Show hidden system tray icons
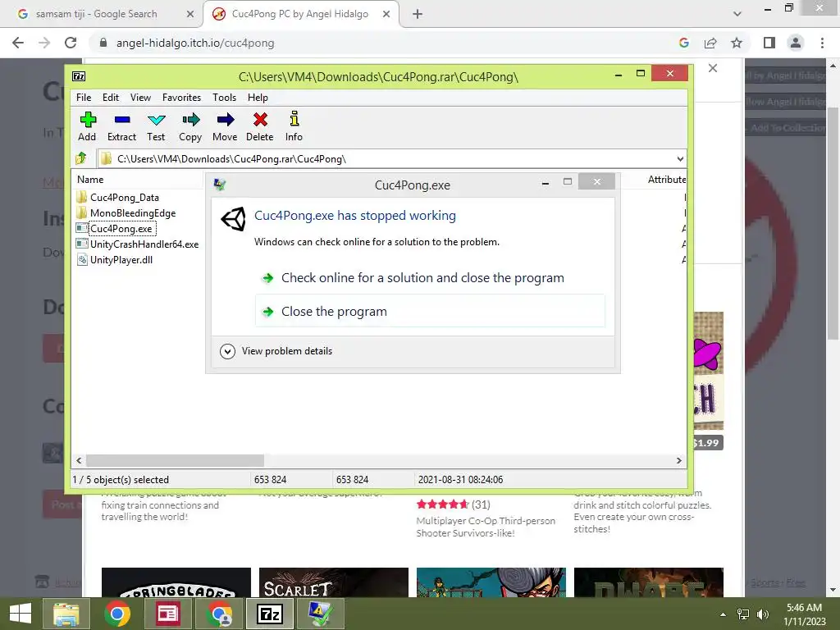Viewport: 840px width, 630px height. click(723, 614)
